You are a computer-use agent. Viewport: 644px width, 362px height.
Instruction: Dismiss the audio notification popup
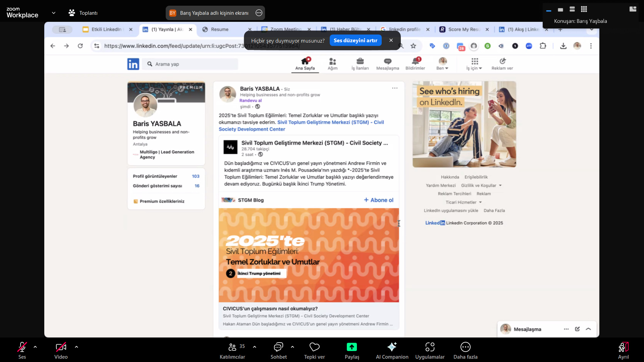391,40
